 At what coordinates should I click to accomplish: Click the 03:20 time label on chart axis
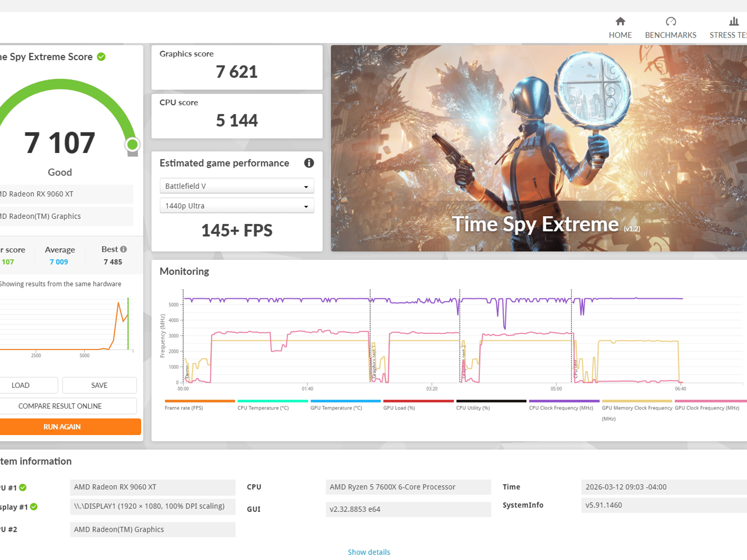pos(432,389)
